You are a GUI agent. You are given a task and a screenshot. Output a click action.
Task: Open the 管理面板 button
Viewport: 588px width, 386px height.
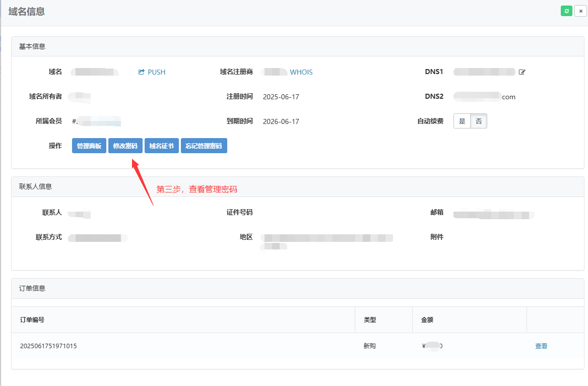[89, 146]
